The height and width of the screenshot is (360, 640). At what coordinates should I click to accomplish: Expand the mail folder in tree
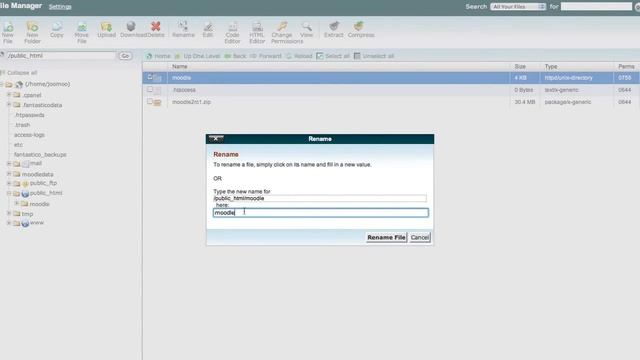coord(9,163)
